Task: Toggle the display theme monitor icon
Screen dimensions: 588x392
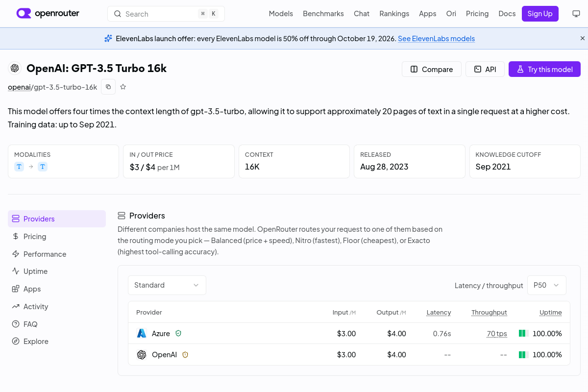Action: 576,14
